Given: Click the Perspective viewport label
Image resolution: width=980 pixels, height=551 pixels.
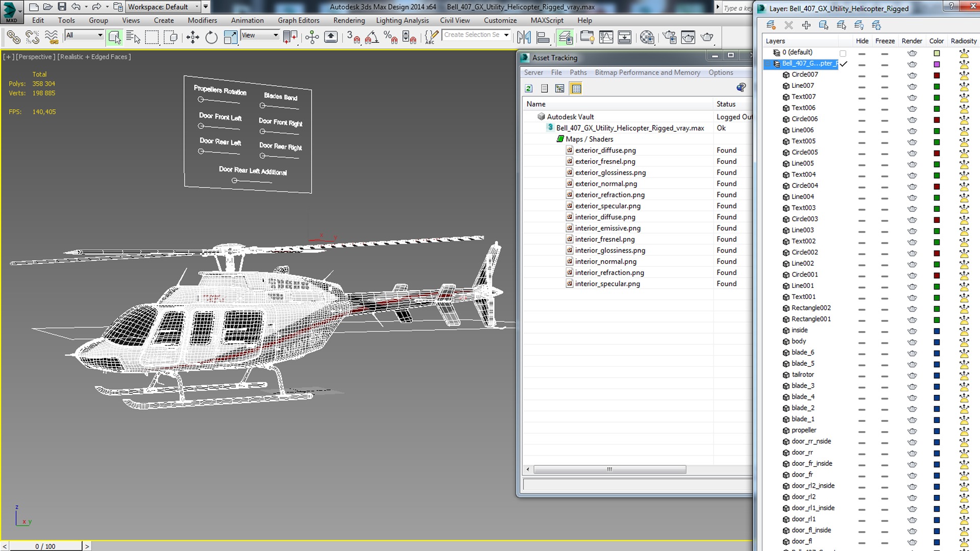Looking at the screenshot, I should tap(35, 57).
